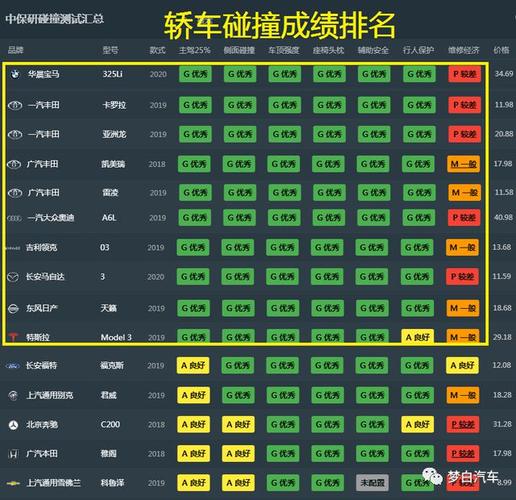Open the underlined M 一般 link in 凯美瑞 row

click(464, 164)
